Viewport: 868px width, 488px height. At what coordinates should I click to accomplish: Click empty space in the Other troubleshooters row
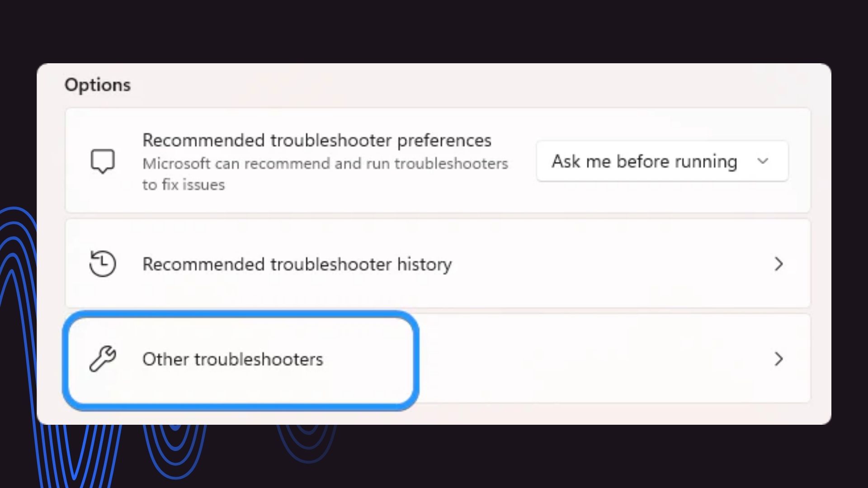[588, 358]
